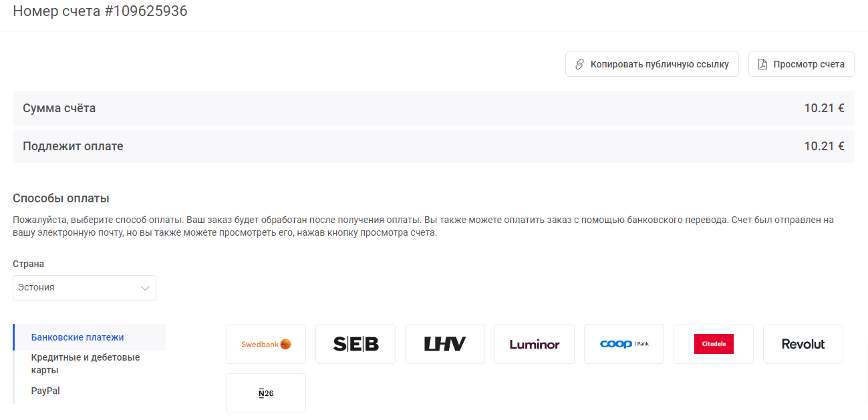Click the Сумма счёта row
868x420 pixels.
(433, 108)
